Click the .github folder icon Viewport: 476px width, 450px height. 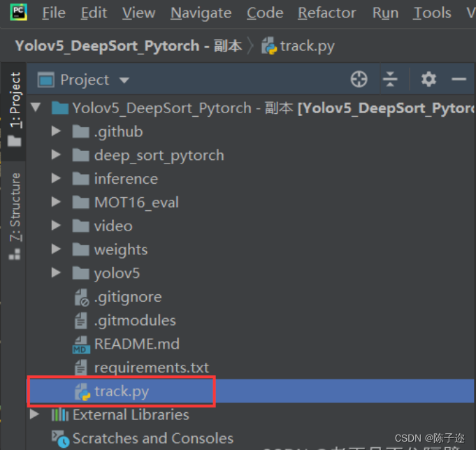81,131
